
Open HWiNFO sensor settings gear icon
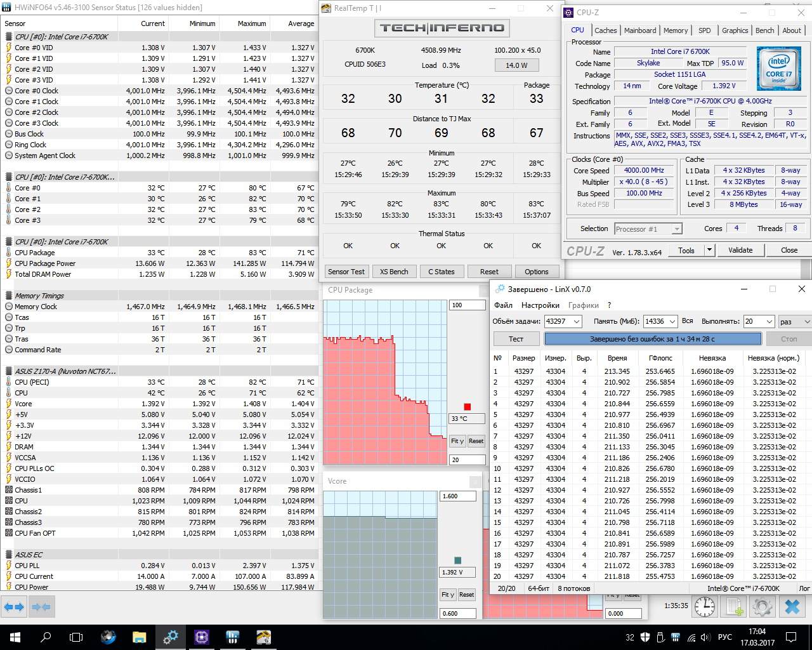pyautogui.click(x=762, y=607)
